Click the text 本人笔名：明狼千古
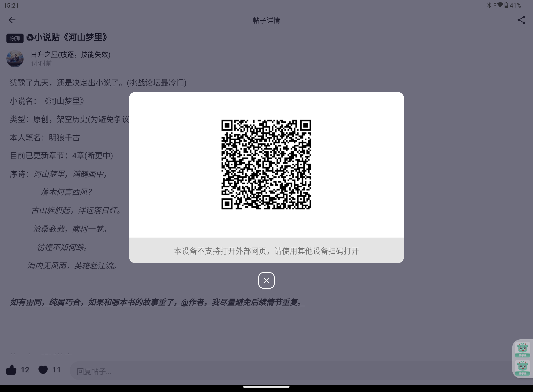This screenshot has width=533, height=392. (x=45, y=137)
